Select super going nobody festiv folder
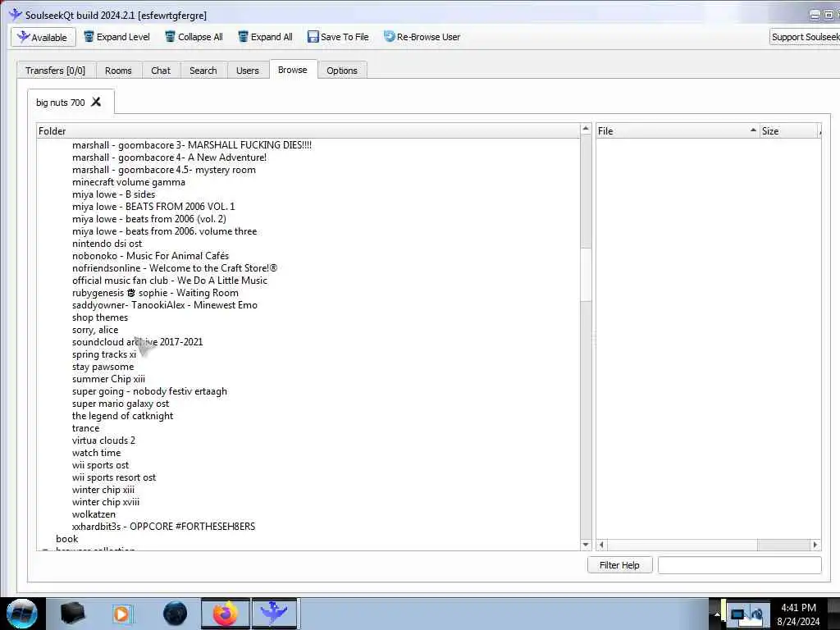This screenshot has height=630, width=840. click(149, 391)
